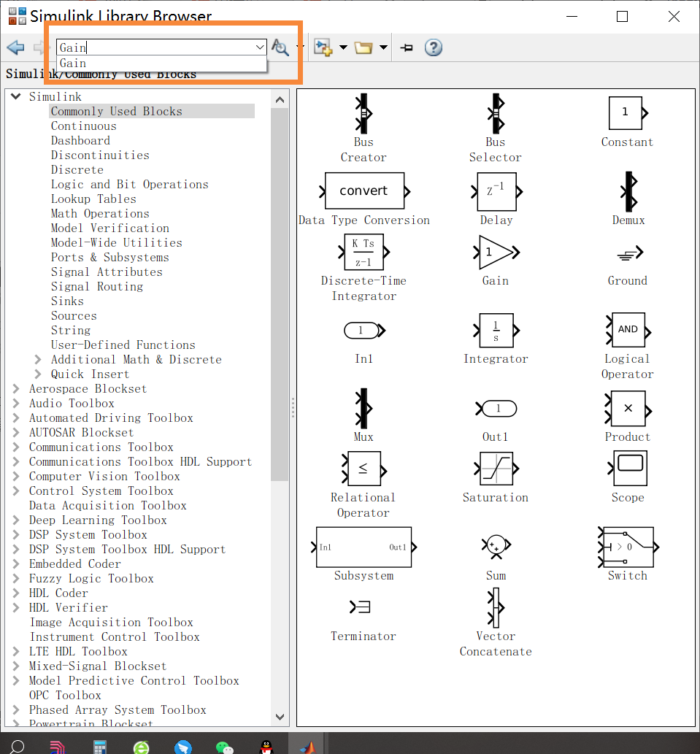The width and height of the screenshot is (700, 754).
Task: Select the Bus Selector block
Action: [496, 113]
